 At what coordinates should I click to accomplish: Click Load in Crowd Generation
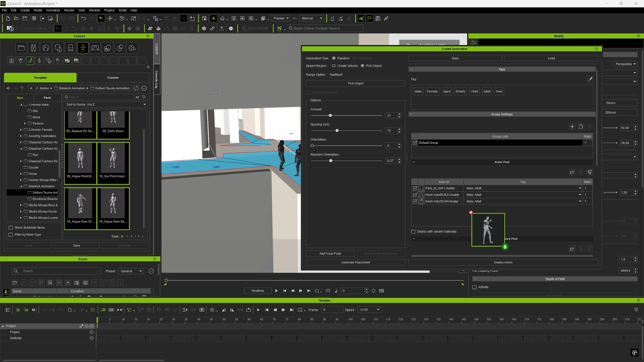(551, 58)
